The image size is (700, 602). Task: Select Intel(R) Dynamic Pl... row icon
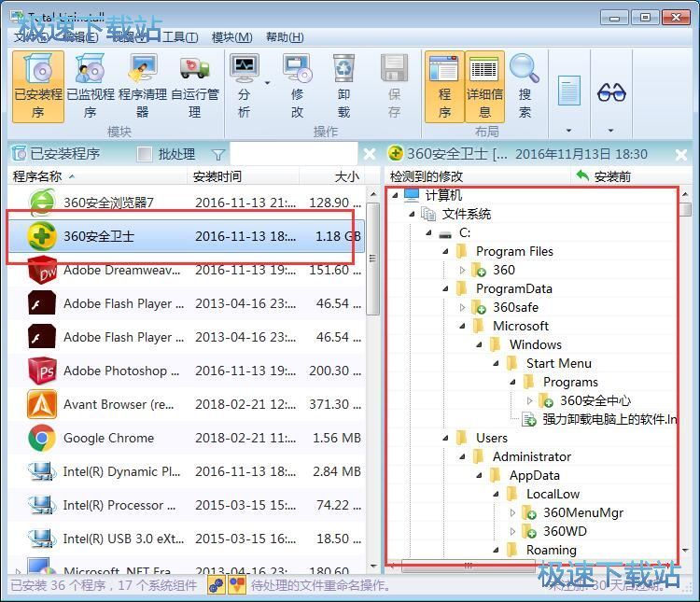coord(42,471)
